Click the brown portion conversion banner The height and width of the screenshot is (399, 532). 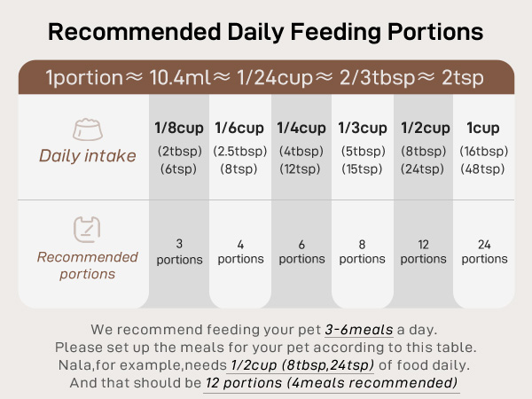tap(265, 77)
